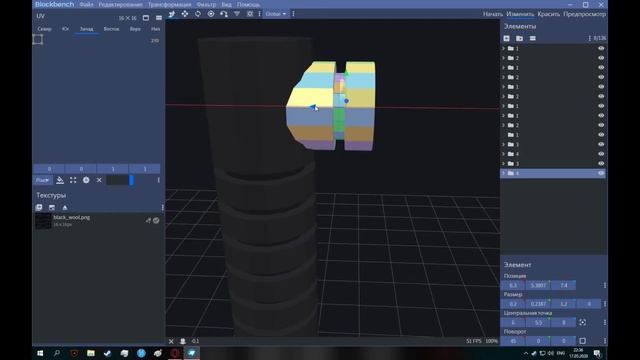Open Windows Start menu

40,353
